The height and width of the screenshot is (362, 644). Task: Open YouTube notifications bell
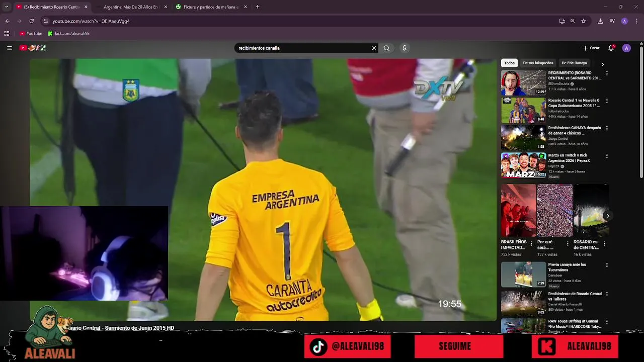pyautogui.click(x=611, y=48)
